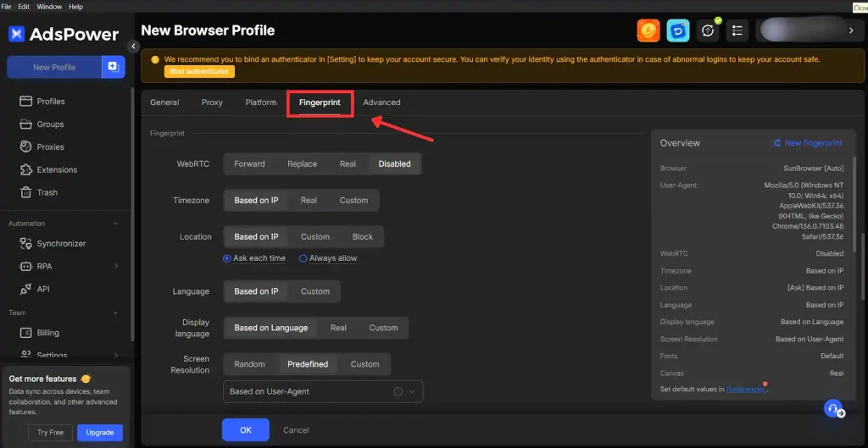This screenshot has height=448, width=868.
Task: Set Language to Custom
Action: [x=315, y=291]
